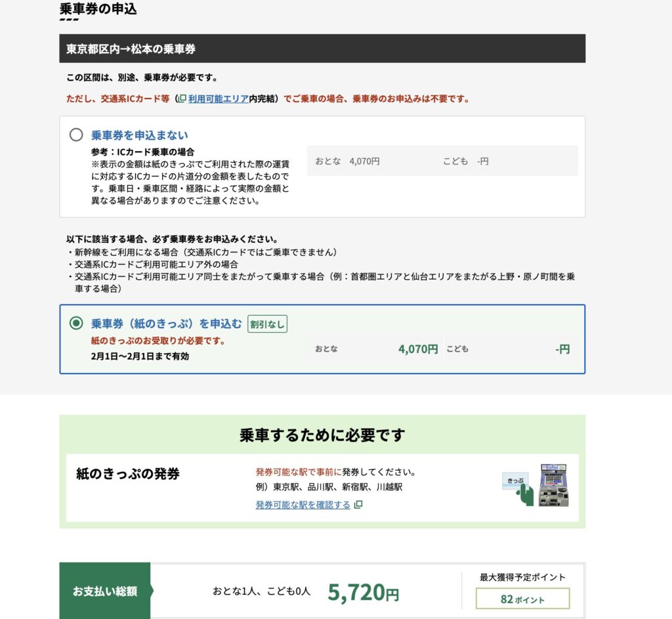Image resolution: width=672 pixels, height=619 pixels.
Task: Click the external-link icon before 利用可能エリア
Action: click(182, 98)
